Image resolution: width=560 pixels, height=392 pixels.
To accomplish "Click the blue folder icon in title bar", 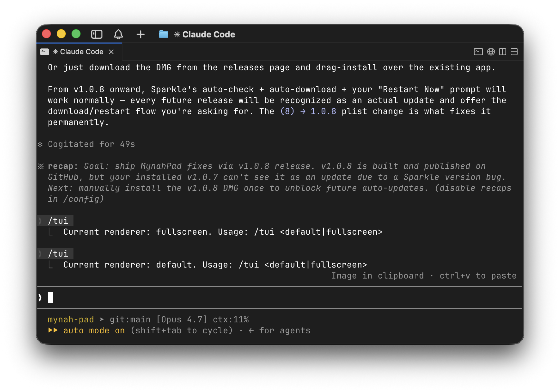I will click(164, 34).
